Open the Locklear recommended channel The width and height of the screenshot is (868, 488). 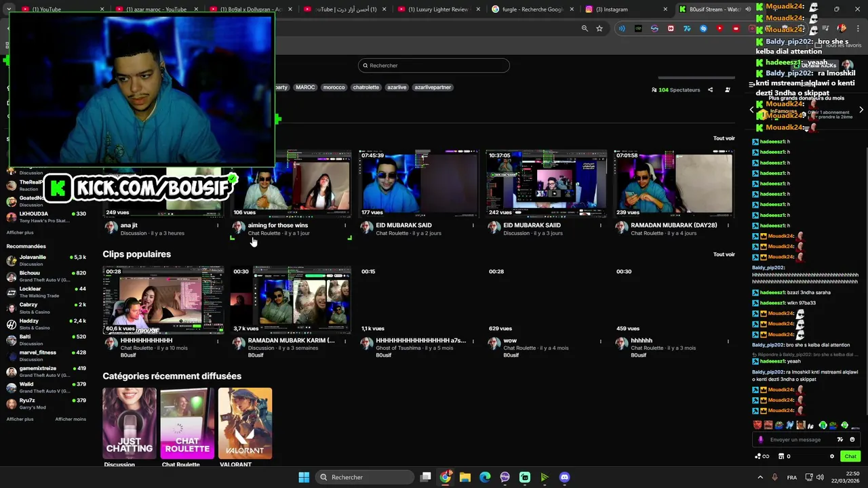click(x=46, y=292)
